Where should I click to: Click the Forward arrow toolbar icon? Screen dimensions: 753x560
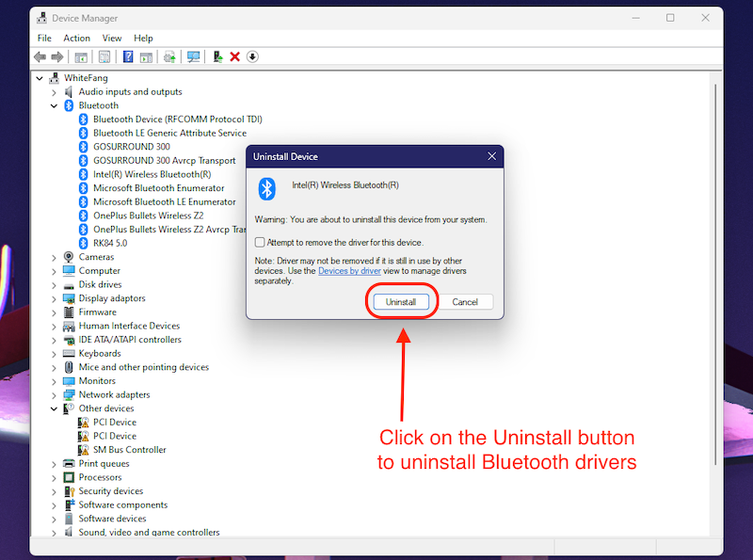tap(57, 57)
